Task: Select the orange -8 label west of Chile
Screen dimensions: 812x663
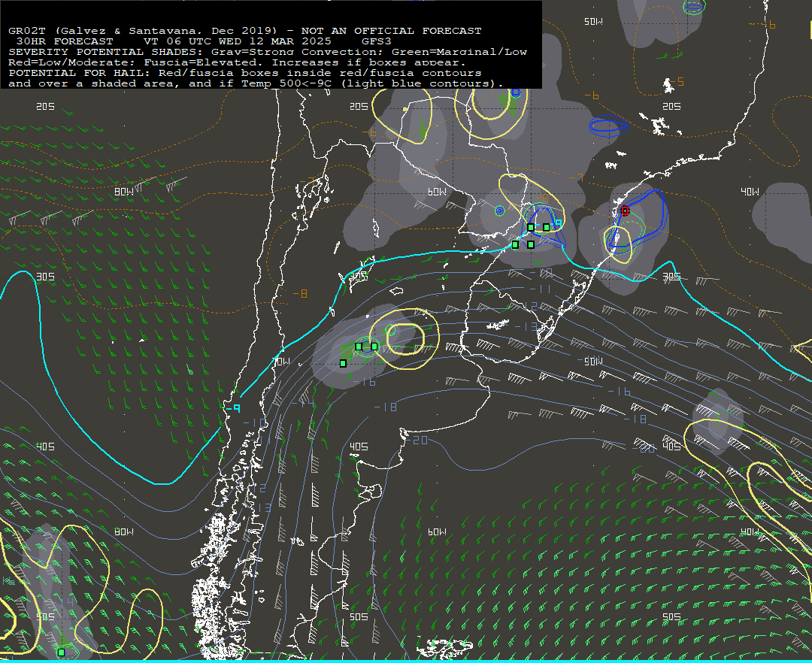Action: tap(300, 293)
